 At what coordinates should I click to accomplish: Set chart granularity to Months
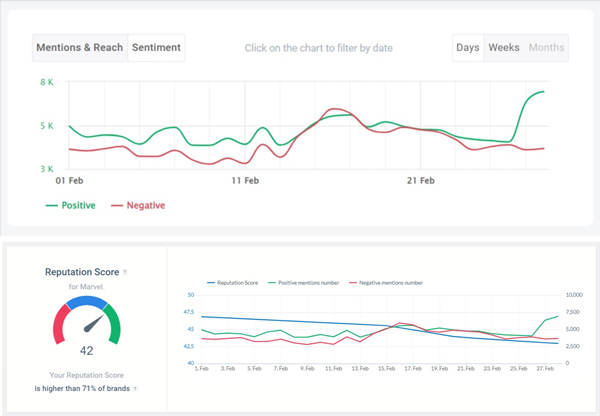(546, 48)
